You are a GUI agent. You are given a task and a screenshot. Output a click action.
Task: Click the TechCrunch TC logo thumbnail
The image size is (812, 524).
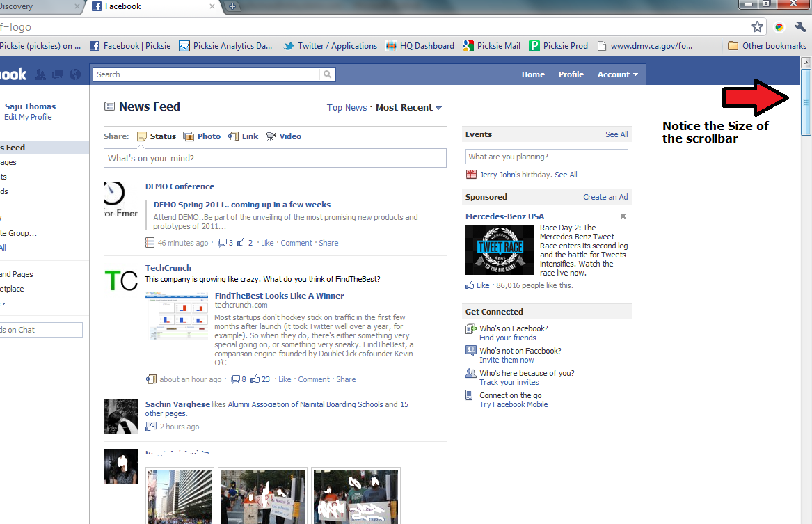(121, 280)
